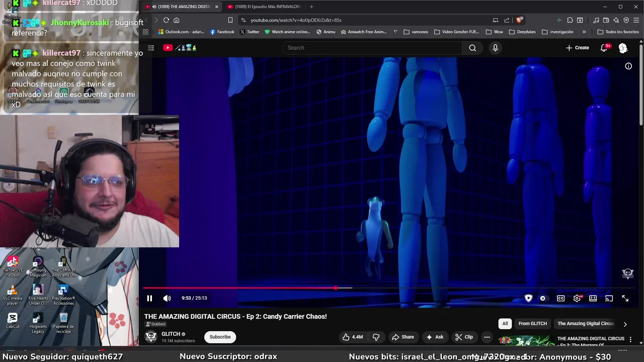Open the Aniwatch Free Anime bookmark

pos(363,32)
